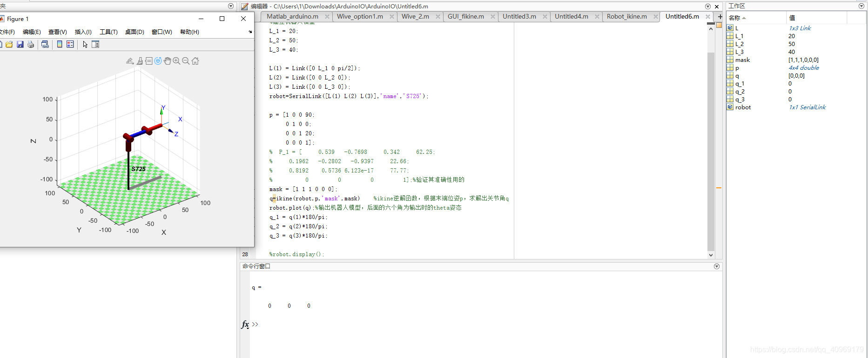The width and height of the screenshot is (868, 358).
Task: Open the 查看(V) menu in Figure 1
Action: coord(58,32)
